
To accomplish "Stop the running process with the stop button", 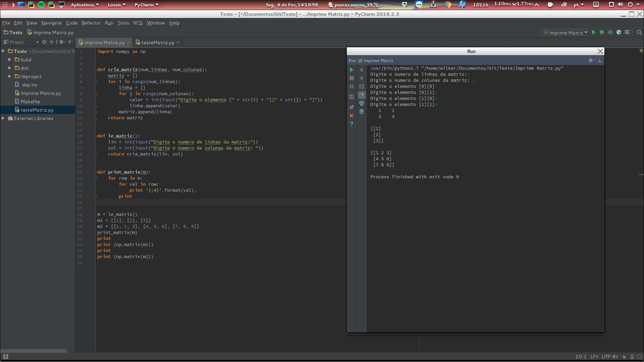I will 351,78.
